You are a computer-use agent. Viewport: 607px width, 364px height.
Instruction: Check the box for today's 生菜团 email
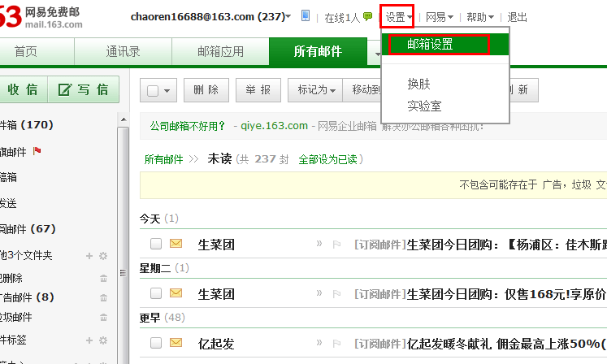click(156, 243)
